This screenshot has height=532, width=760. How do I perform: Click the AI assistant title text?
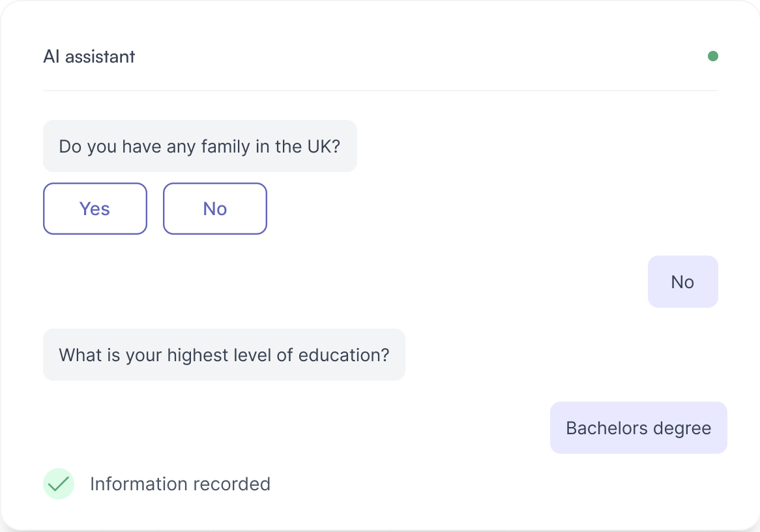[89, 57]
